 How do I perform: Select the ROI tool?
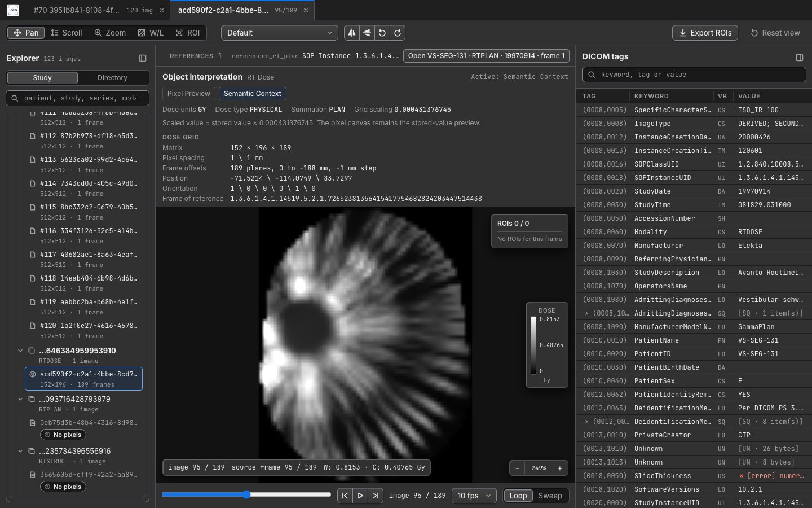click(188, 33)
